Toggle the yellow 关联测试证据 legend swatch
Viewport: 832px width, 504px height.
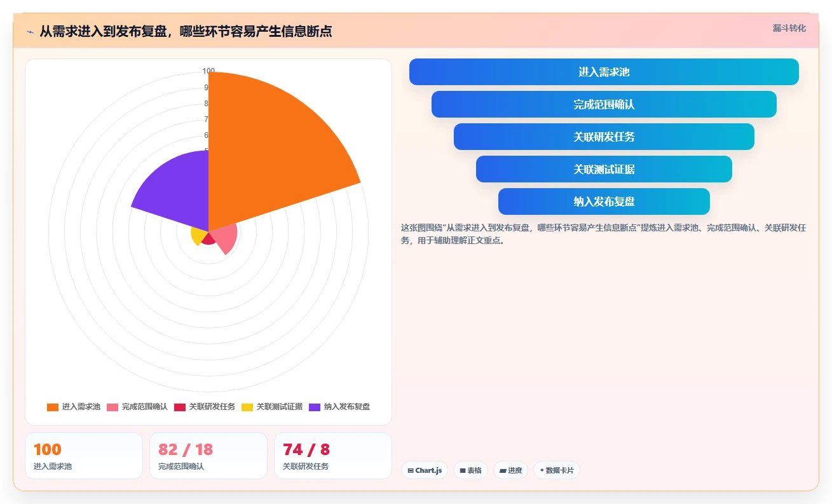[x=247, y=407]
